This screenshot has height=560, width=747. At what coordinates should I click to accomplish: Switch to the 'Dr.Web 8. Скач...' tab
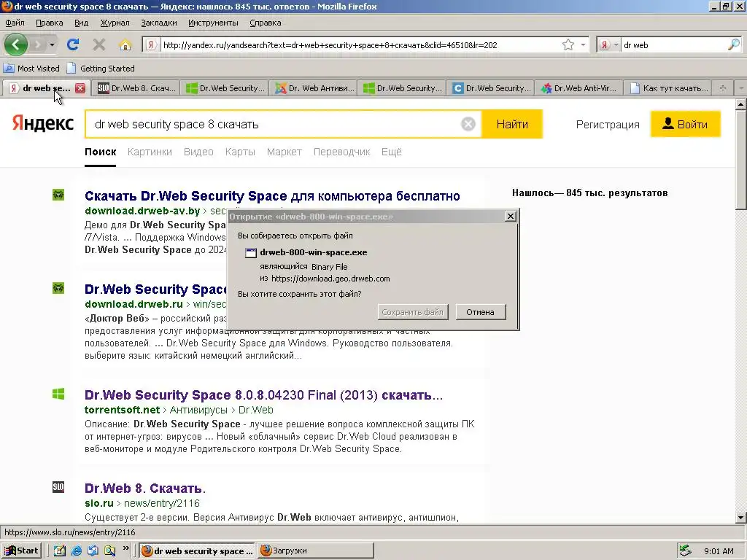point(136,88)
